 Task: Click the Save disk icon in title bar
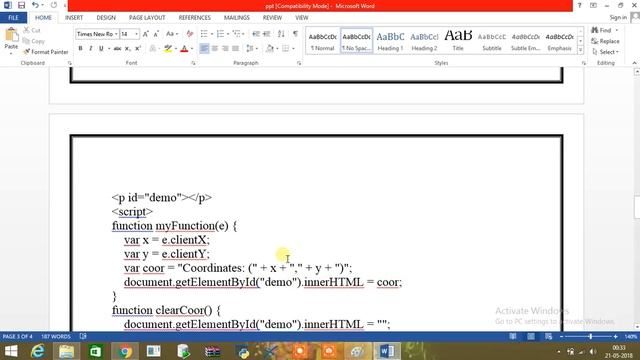[x=21, y=5]
